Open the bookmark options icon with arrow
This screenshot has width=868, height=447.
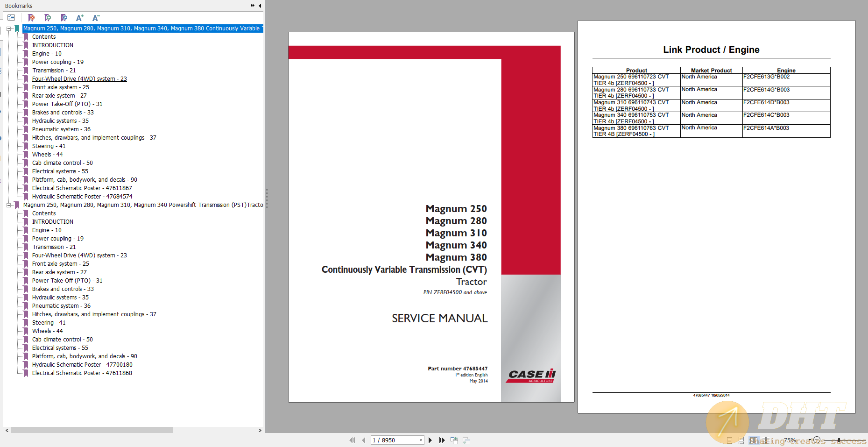coord(64,18)
